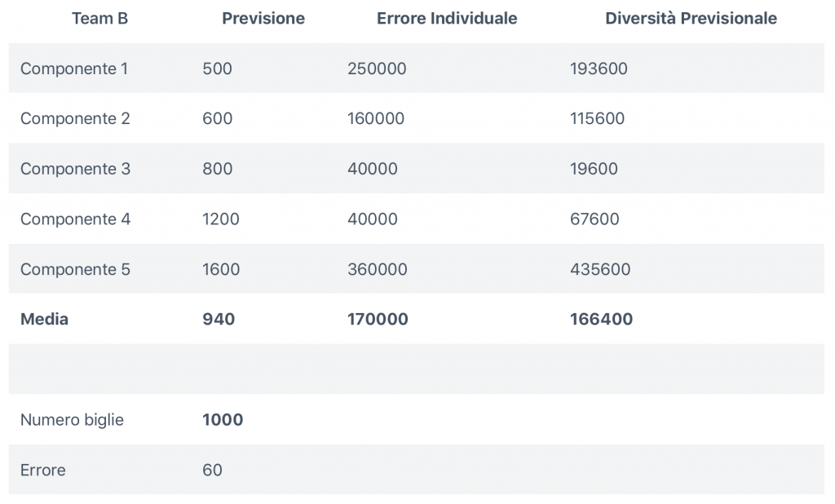Click the error value 60
The image size is (835, 504).
212,471
